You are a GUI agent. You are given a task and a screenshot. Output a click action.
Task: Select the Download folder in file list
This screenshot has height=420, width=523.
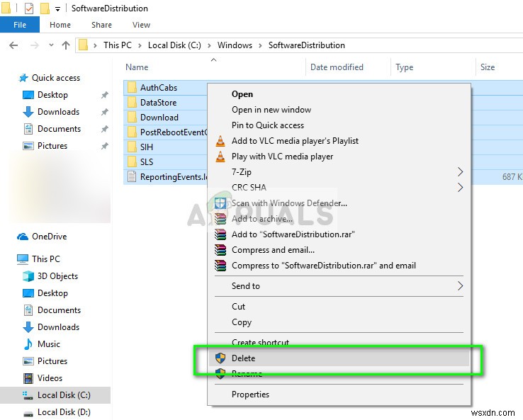pyautogui.click(x=159, y=118)
